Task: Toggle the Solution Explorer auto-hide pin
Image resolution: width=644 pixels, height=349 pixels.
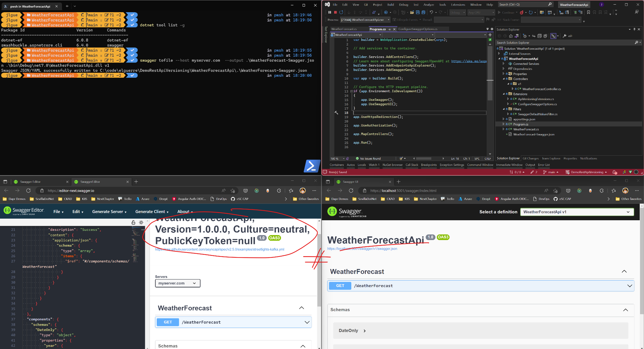Action: click(634, 29)
